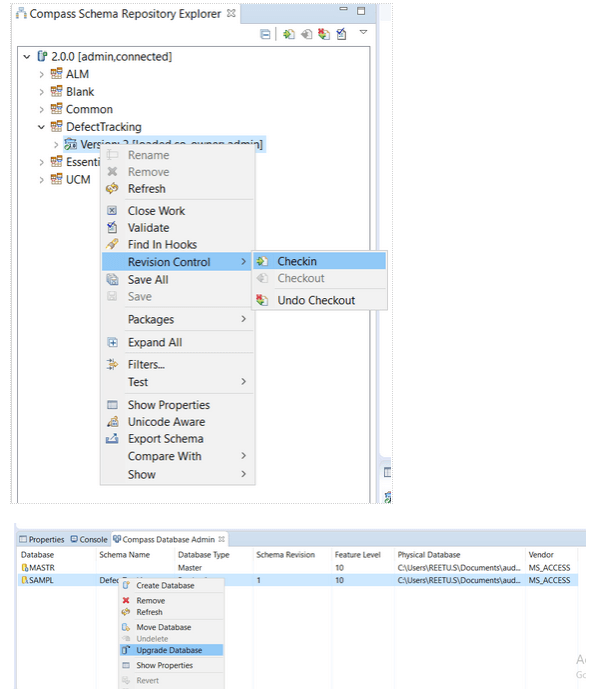
Task: Choose Find In Hooks menu entry
Action: coord(178,245)
